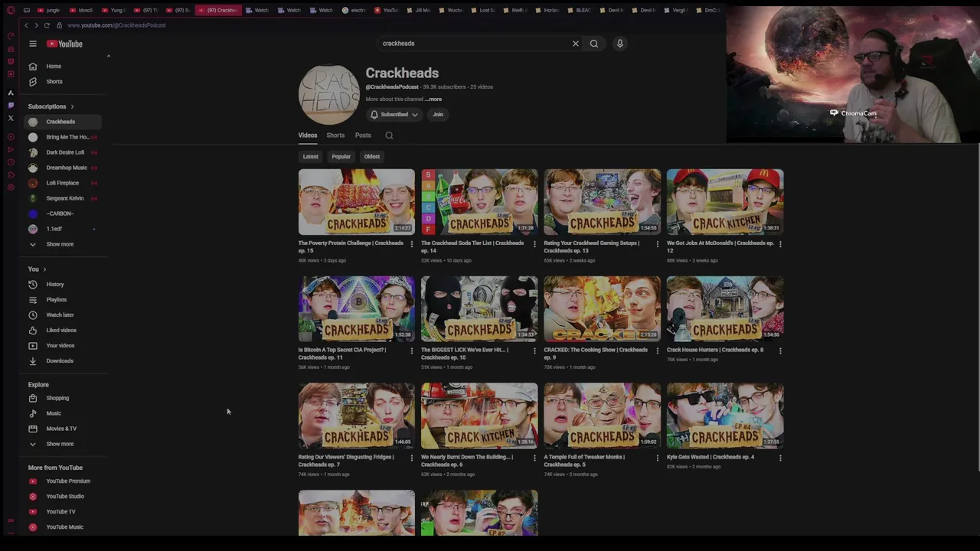Collapse the sidebar scroll-up arrow
Screen dimensions: 980x551
coord(109,56)
